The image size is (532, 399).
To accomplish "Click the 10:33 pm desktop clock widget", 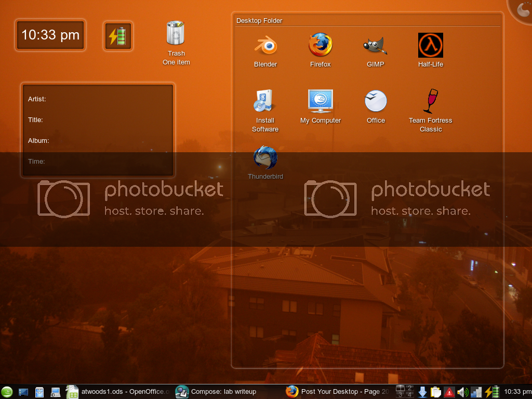I will point(50,35).
